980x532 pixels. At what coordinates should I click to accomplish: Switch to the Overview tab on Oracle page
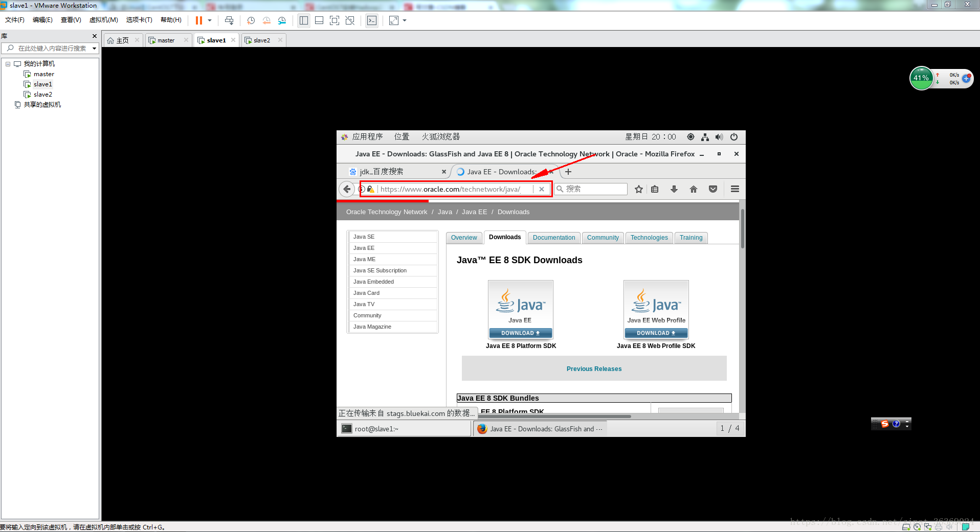pyautogui.click(x=464, y=238)
